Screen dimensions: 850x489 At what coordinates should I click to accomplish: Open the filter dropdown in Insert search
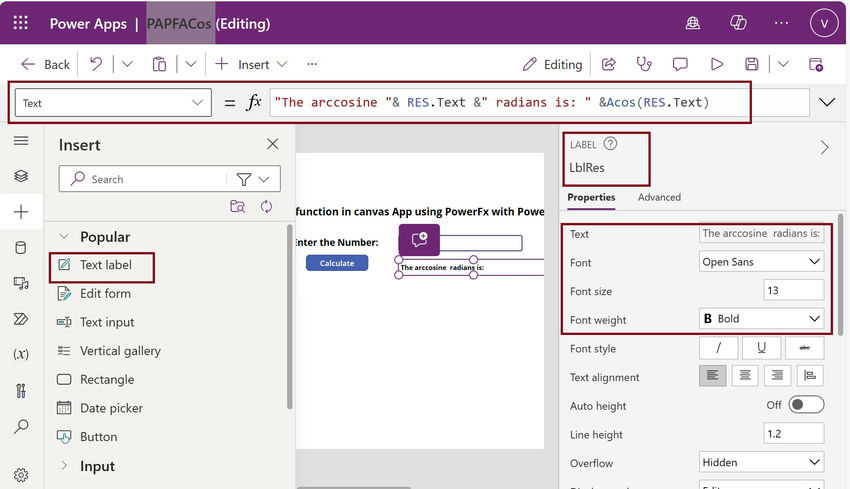[x=253, y=179]
